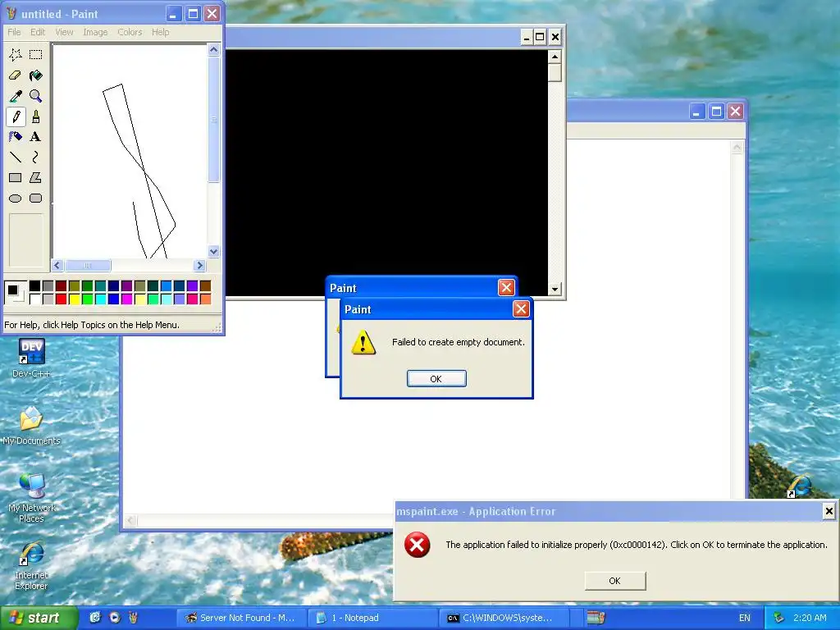
Task: Open the My Documents desktop folder
Action: coord(31,426)
